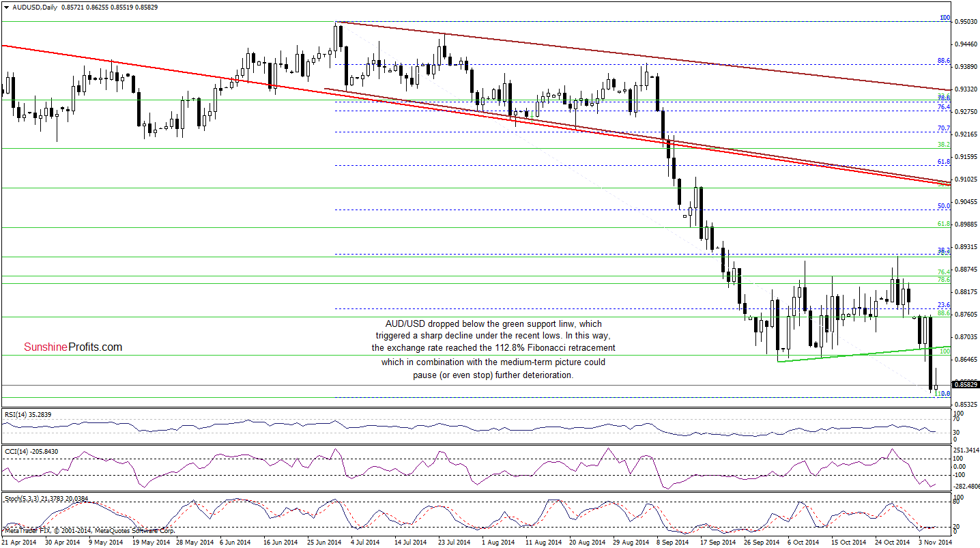Screen dimensions: 980x548
Task: Click the 0.92165 price axis label
Action: pos(965,134)
